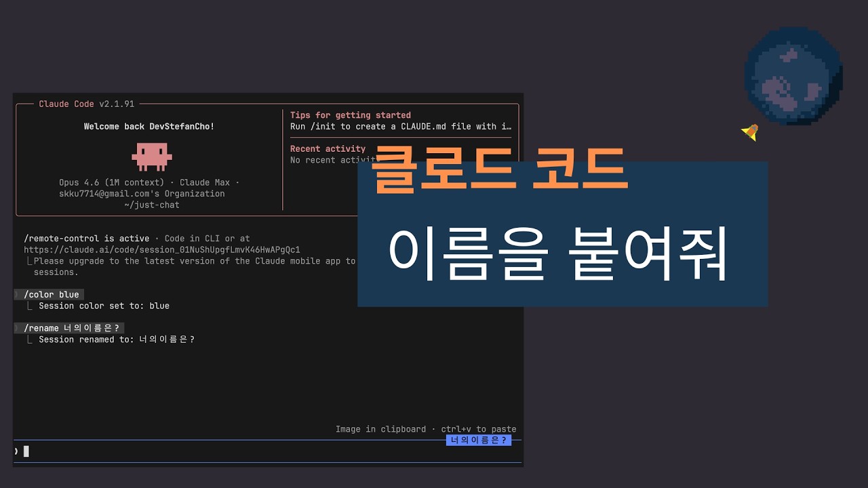Click 'Opus 4.6 (1M context)' model text
Image resolution: width=868 pixels, height=488 pixels.
click(x=112, y=182)
